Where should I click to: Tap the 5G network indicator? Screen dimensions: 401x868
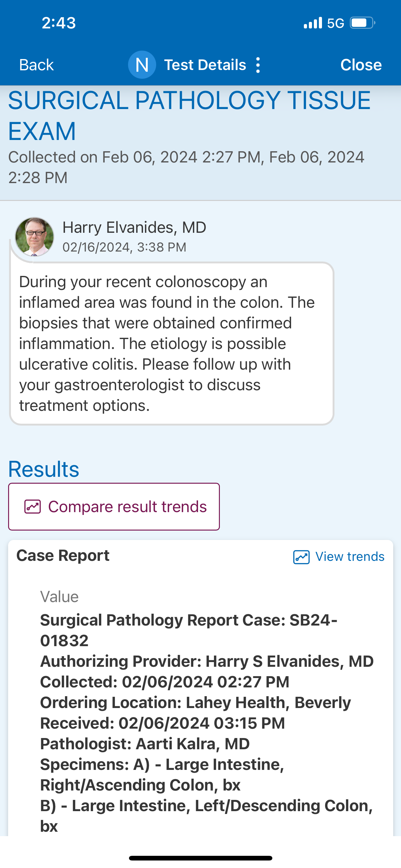point(335,23)
